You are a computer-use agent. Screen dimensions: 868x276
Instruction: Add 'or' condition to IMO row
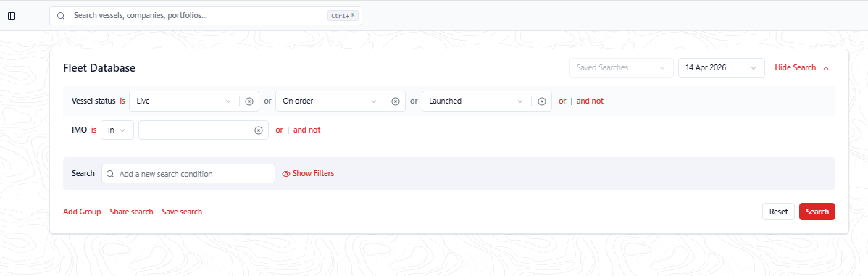pos(279,130)
